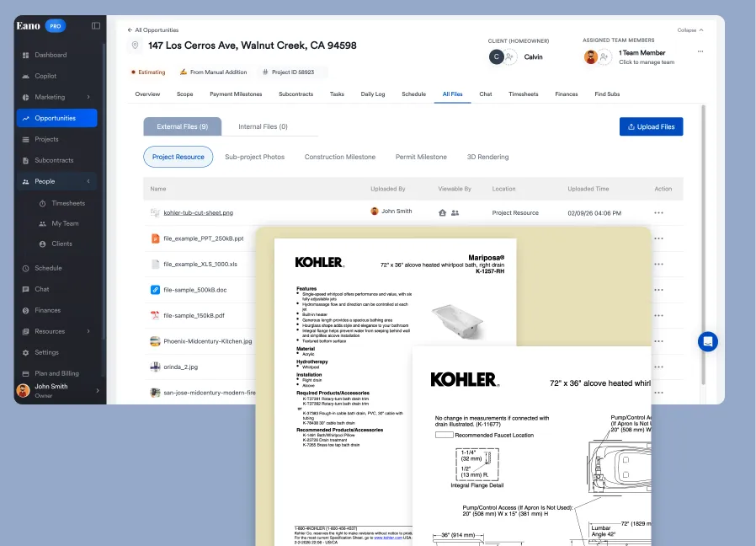756x546 pixels.
Task: Add team member via add-person icon
Action: pos(604,57)
